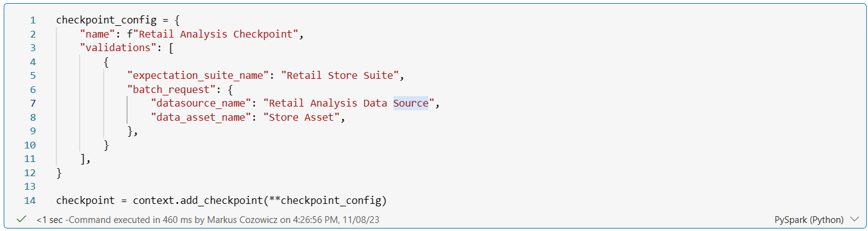Open the PySpark (Python) language dropdown chevron

853,219
